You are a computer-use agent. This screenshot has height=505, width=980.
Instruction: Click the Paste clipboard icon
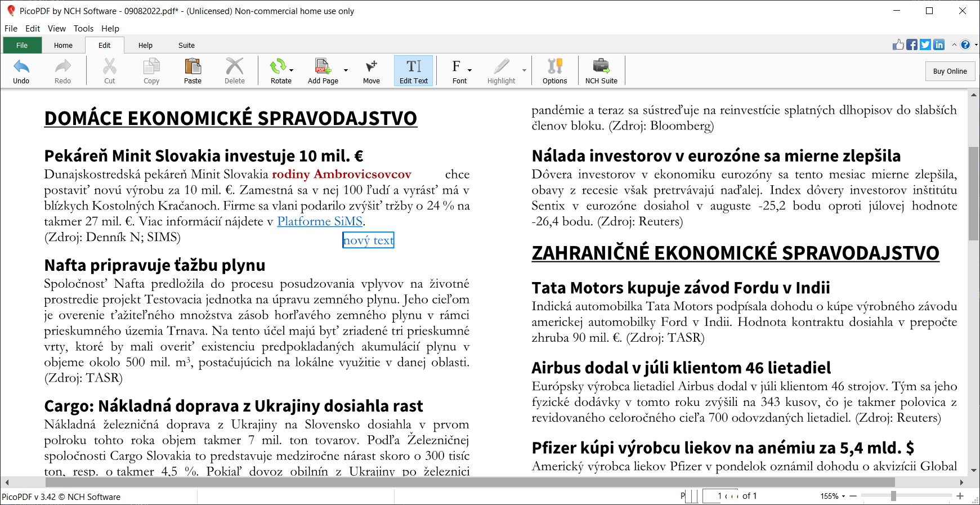click(193, 66)
